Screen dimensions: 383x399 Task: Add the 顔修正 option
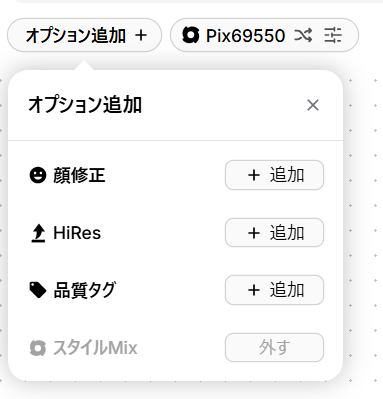(x=274, y=175)
